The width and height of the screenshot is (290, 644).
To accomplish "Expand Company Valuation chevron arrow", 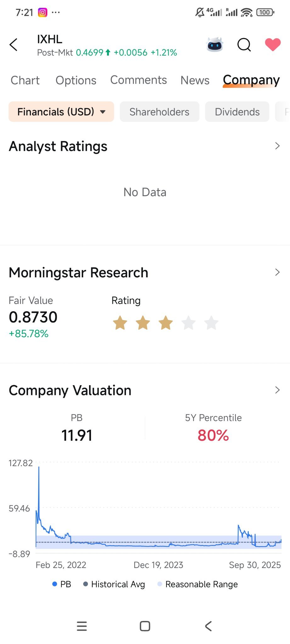I will (x=277, y=390).
